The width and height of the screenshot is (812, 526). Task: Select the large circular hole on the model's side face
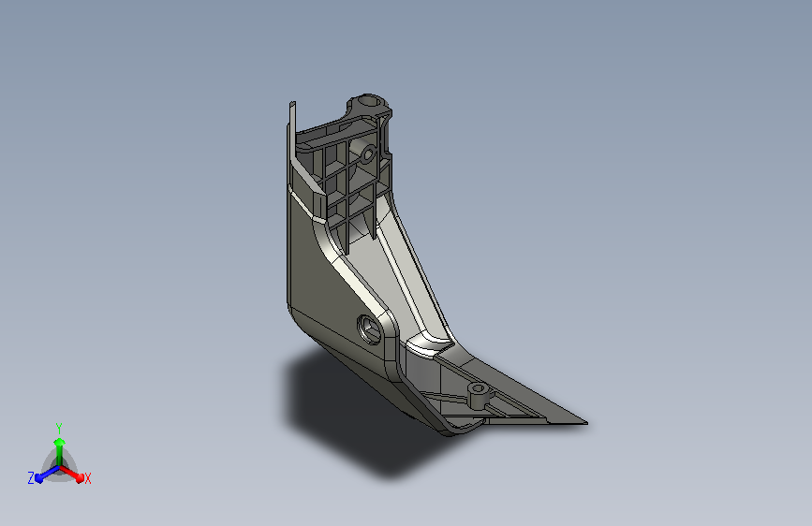(370, 329)
